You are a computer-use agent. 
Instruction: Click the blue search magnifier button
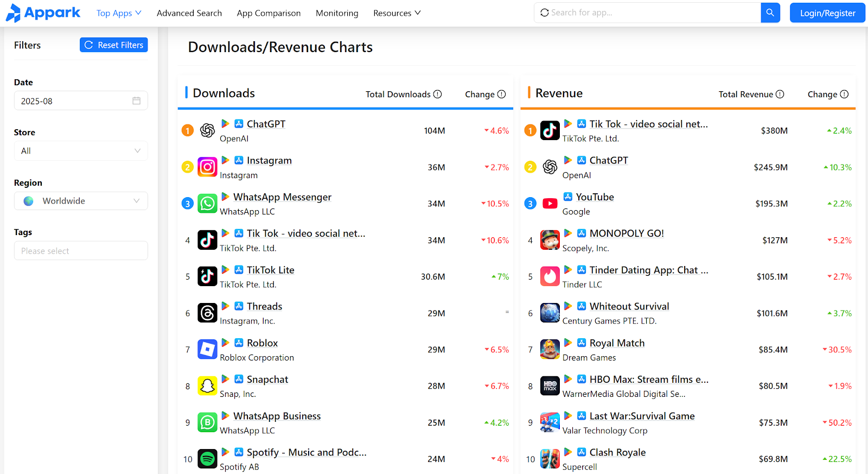[770, 12]
